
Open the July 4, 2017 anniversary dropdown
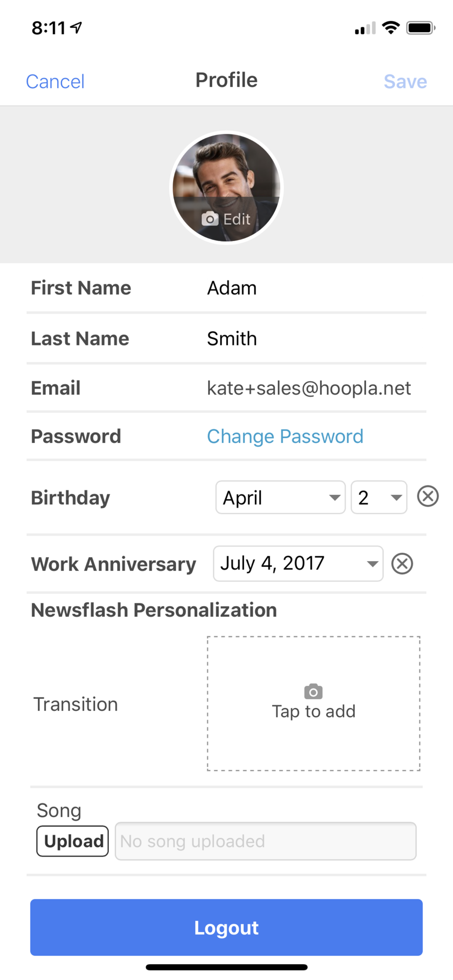[x=298, y=563]
